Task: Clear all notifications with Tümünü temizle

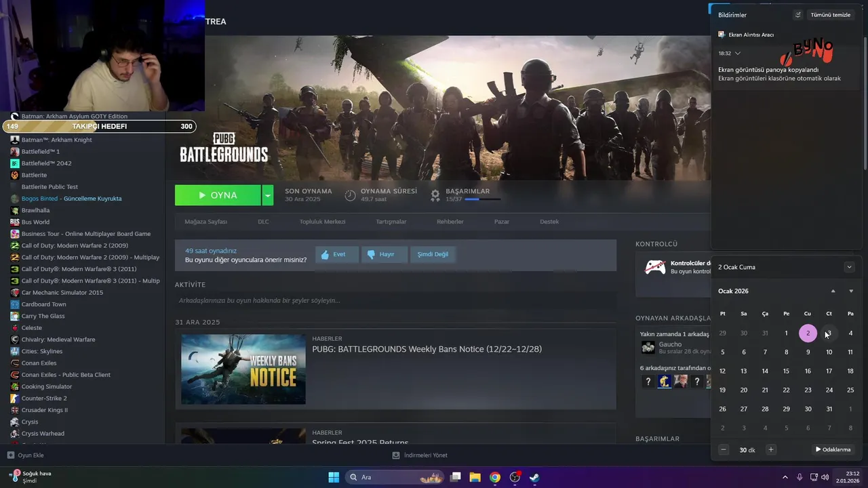Action: (x=830, y=15)
